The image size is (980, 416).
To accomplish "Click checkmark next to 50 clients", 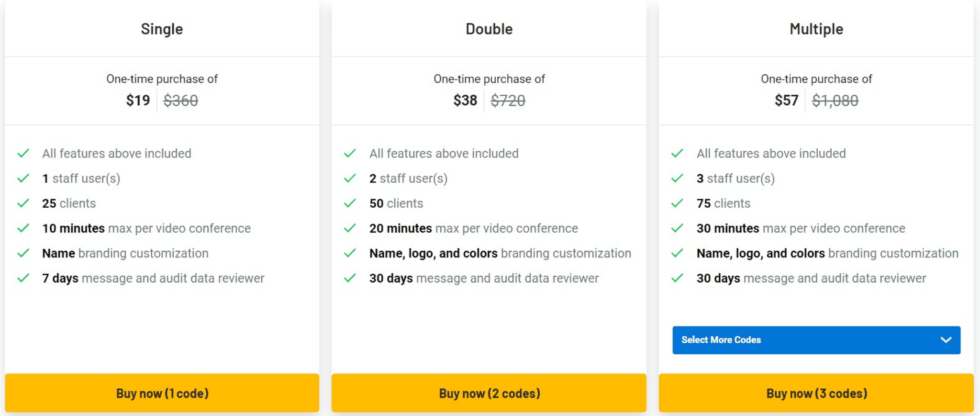I will (350, 203).
